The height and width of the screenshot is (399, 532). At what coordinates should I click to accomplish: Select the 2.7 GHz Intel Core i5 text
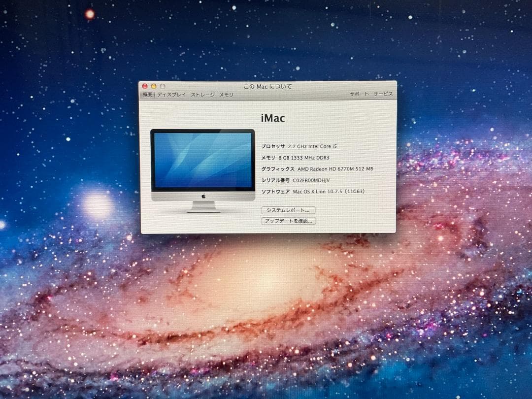tap(312, 146)
